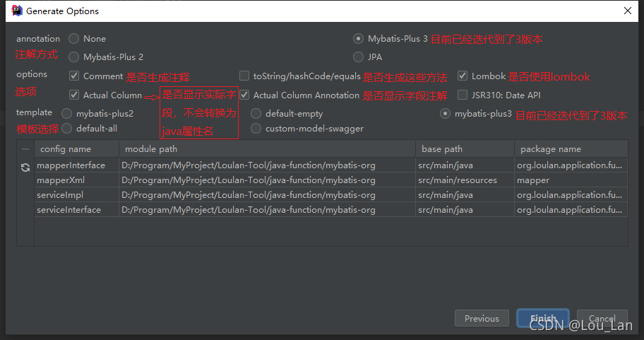Viewport: 644px width, 340px height.
Task: Toggle the Actual Column checkbox
Action: 74,95
